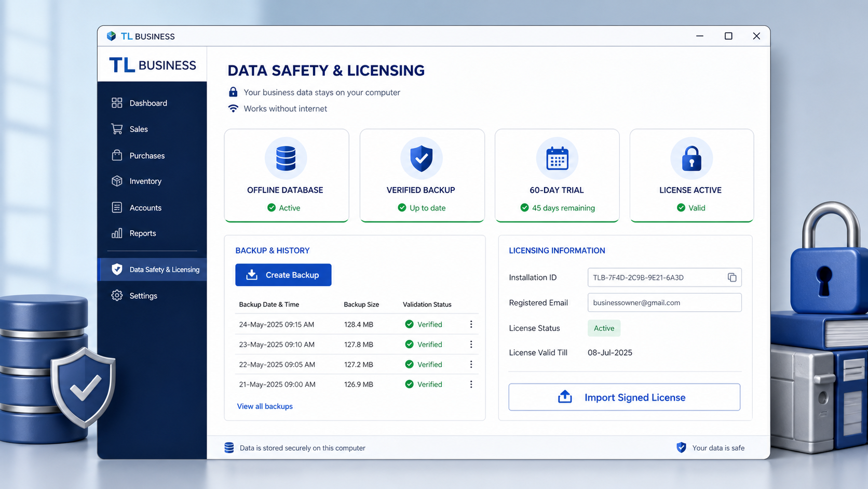The image size is (868, 489).
Task: Navigate to Inventory
Action: (152, 181)
